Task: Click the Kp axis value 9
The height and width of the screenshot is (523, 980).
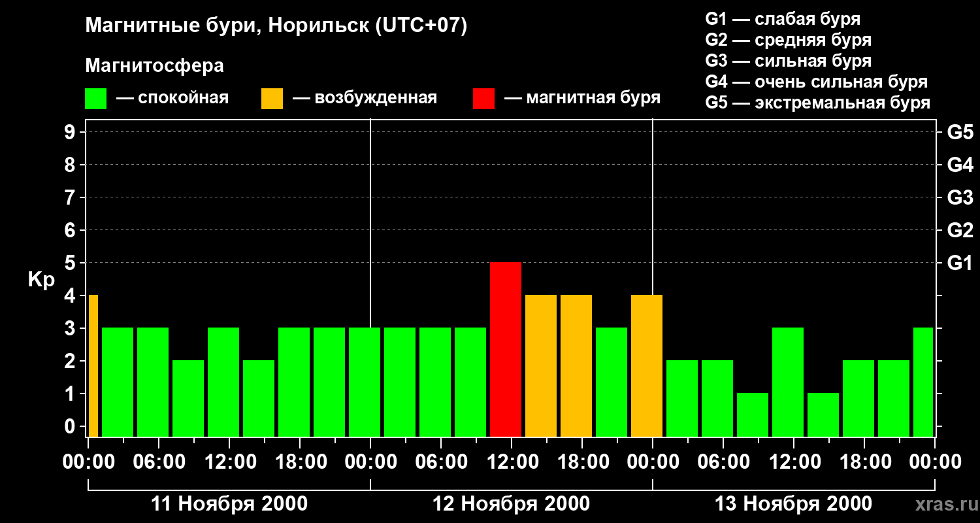Action: (x=71, y=133)
